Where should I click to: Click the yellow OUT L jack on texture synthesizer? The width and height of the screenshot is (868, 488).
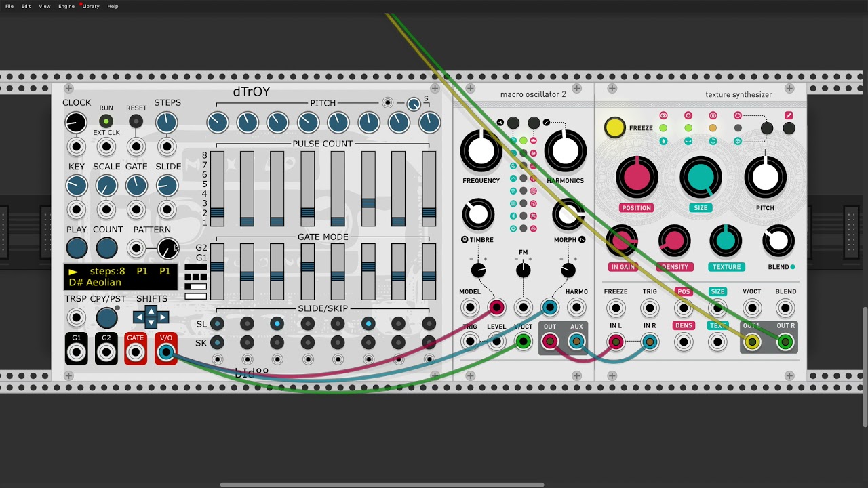coord(751,342)
